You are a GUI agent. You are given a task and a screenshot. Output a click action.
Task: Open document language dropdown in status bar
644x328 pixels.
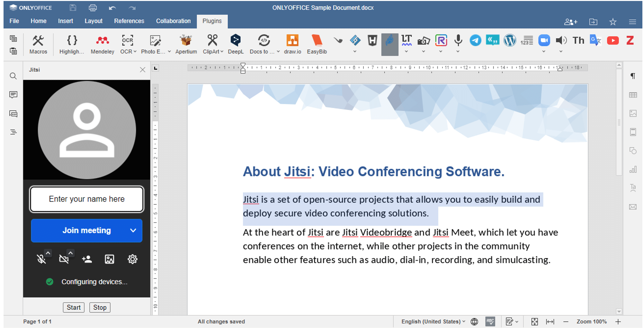click(x=433, y=321)
